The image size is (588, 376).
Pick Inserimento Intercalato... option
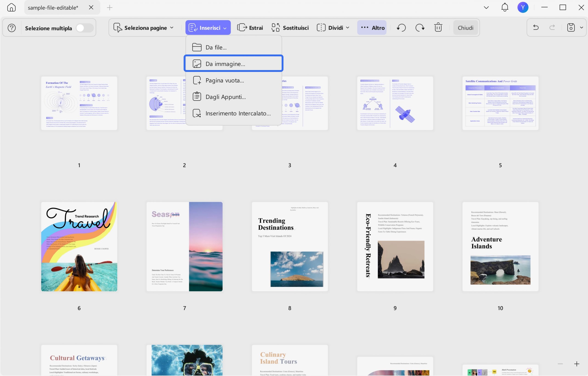238,113
